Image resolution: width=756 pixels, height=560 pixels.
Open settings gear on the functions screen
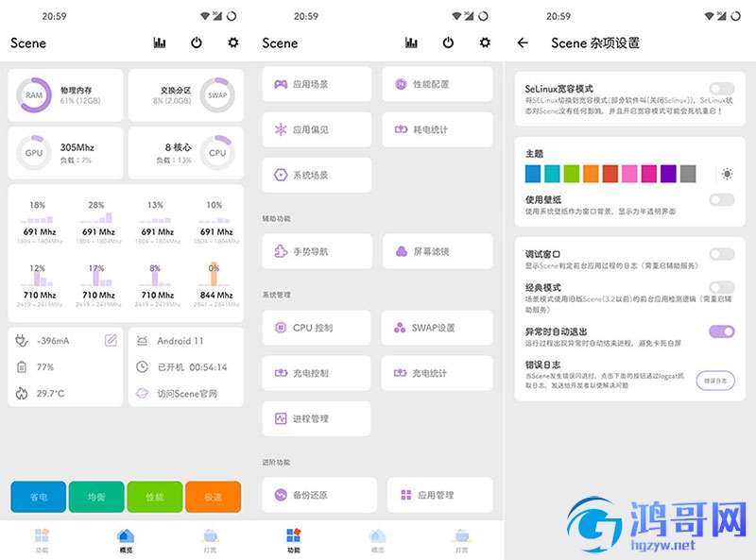485,42
